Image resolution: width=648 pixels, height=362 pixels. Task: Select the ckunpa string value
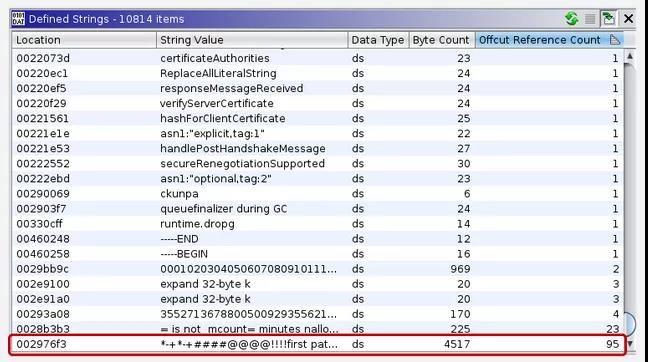pos(179,194)
